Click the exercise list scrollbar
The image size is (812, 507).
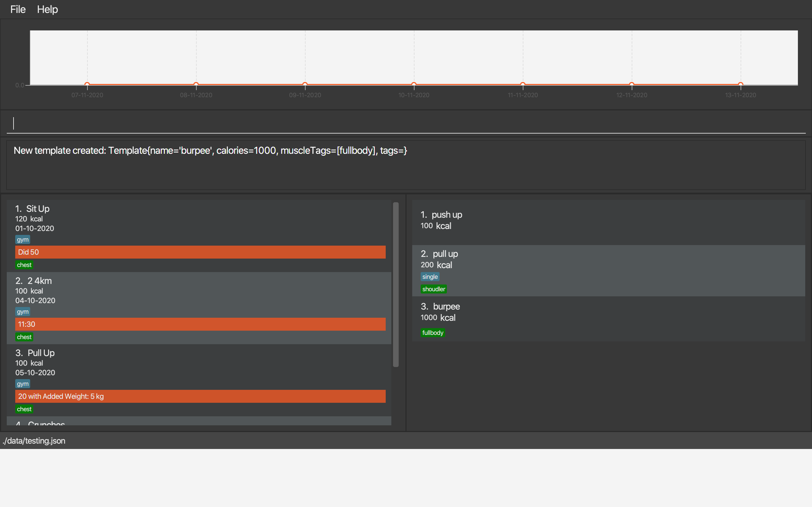(x=396, y=284)
